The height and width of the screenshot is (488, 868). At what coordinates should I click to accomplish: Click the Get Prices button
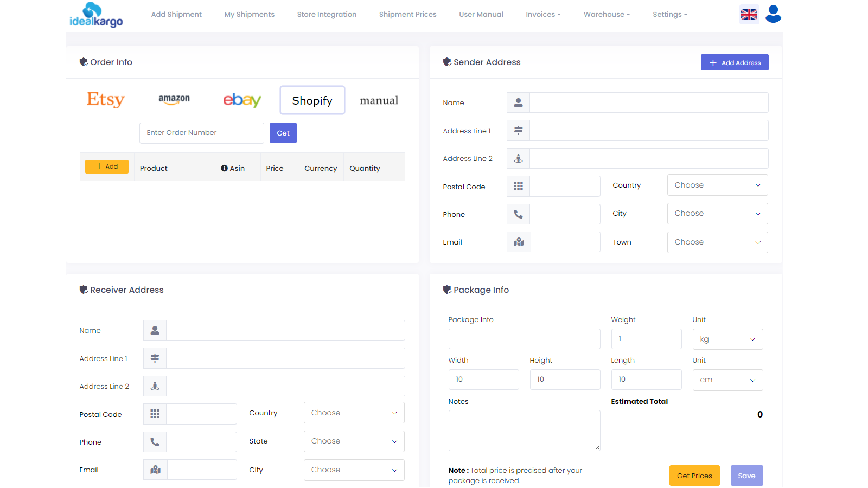(694, 476)
